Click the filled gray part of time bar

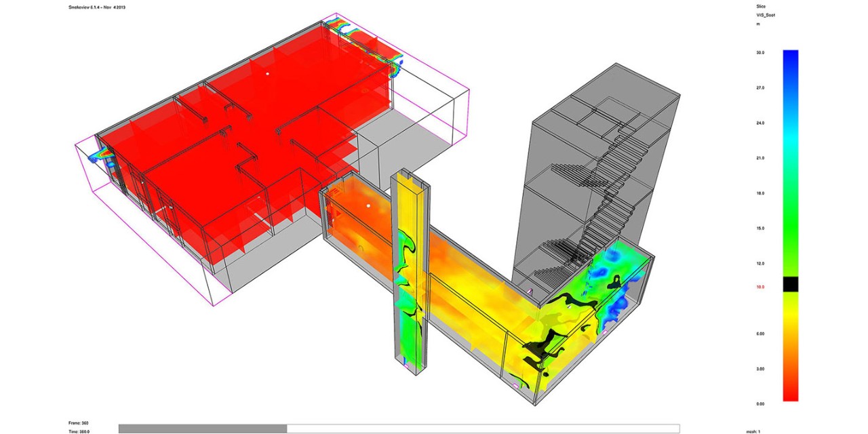tap(202, 429)
